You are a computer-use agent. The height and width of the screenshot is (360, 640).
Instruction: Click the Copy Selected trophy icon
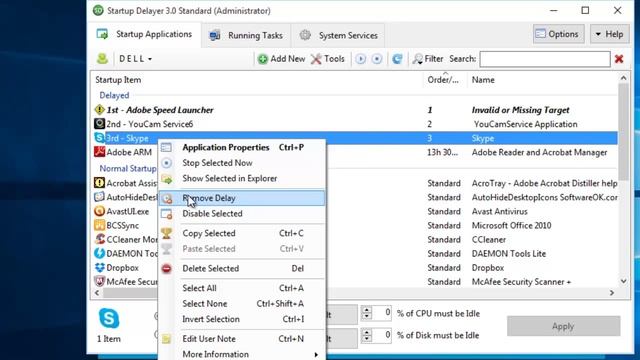coord(166,233)
